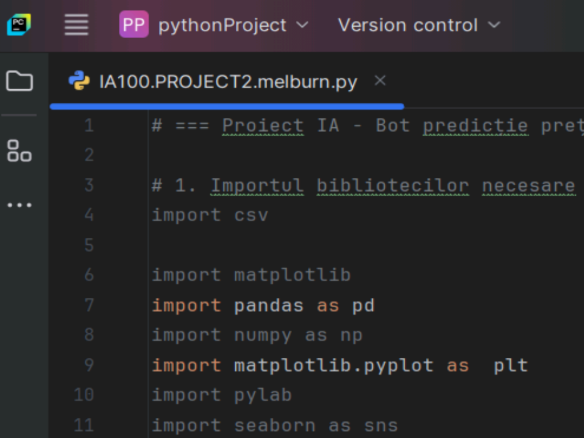Click line number 1 in the gutter
Screen dimensions: 584x438
coord(89,125)
